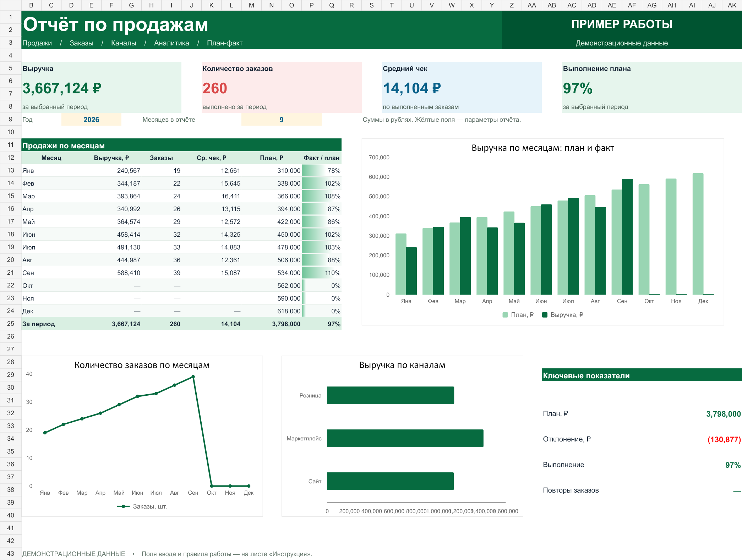Click the December plan cell 618,000
742x560 pixels.
pyautogui.click(x=289, y=311)
